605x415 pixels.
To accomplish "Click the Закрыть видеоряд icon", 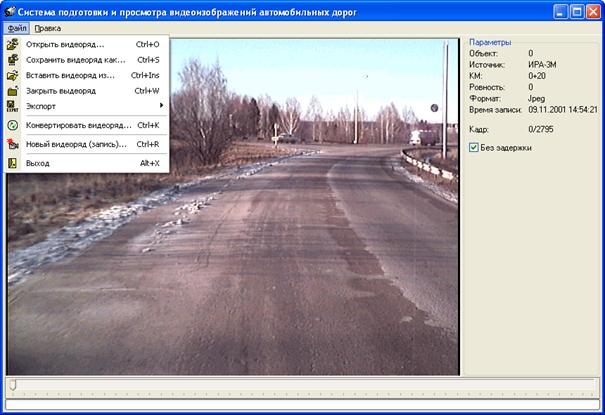I will pos(12,90).
